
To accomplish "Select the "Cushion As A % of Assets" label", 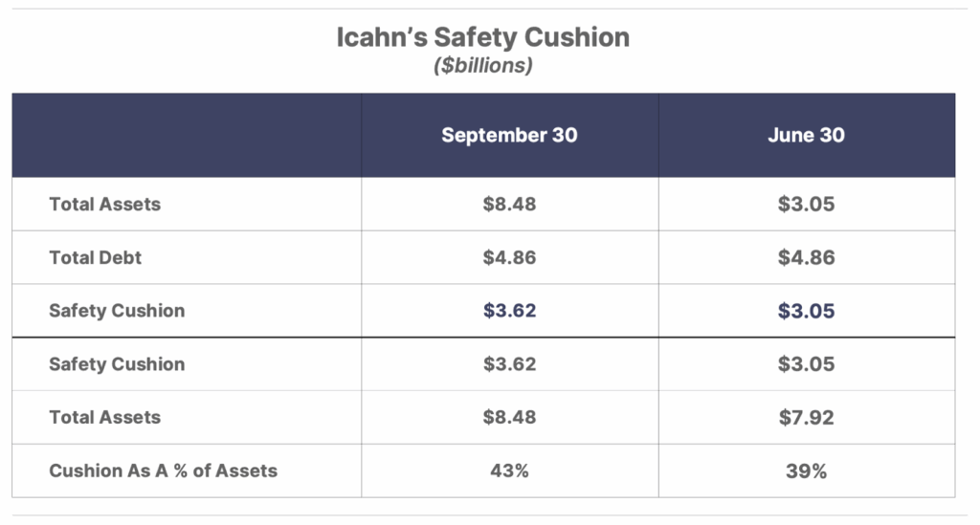I will click(x=164, y=470).
